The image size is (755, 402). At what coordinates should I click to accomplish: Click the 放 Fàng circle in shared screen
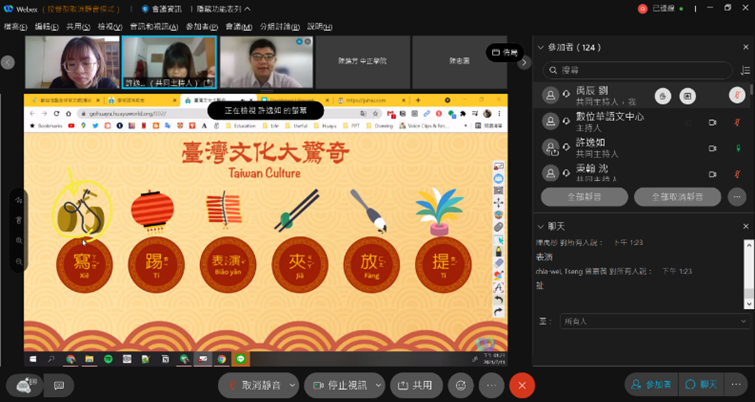pyautogui.click(x=371, y=265)
